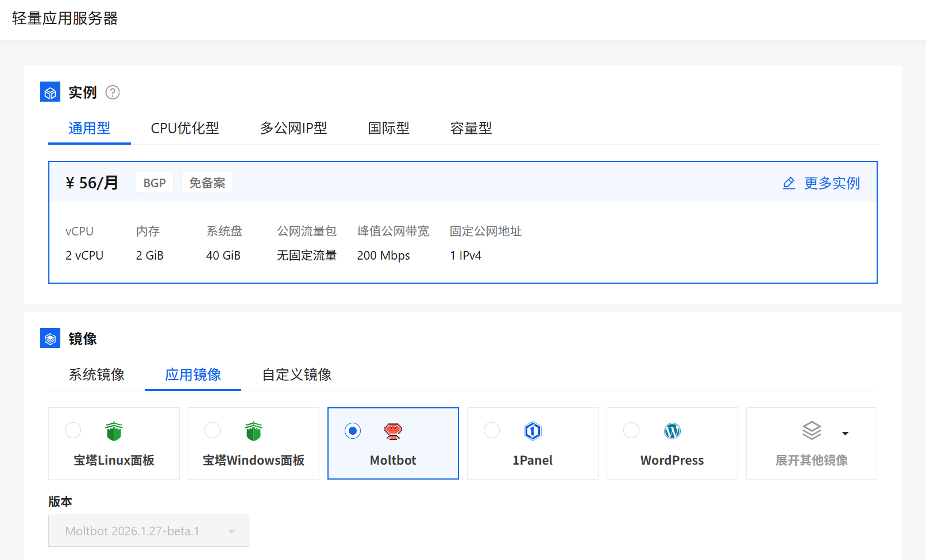Screen dimensions: 926x560
Task: Click the 镜像 stacked-layers icon
Action: [x=50, y=338]
